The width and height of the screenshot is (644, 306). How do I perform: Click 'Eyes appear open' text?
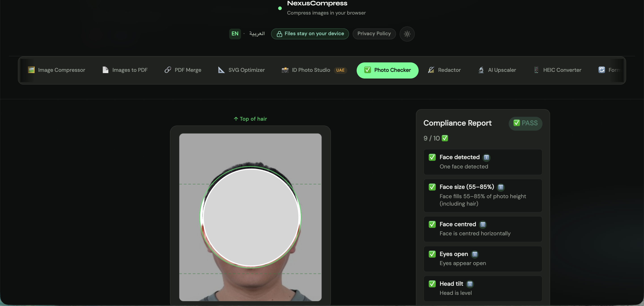tap(463, 263)
